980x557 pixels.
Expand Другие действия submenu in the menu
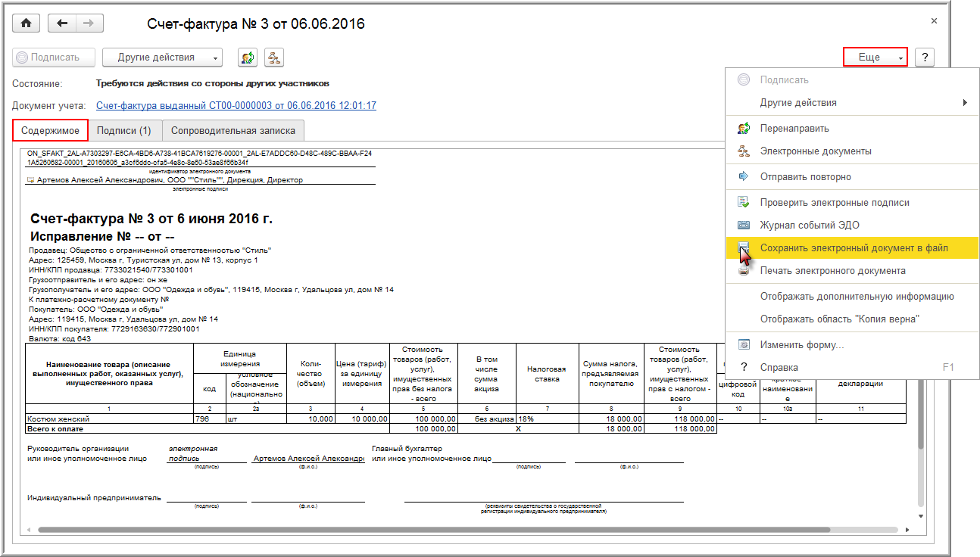click(852, 103)
